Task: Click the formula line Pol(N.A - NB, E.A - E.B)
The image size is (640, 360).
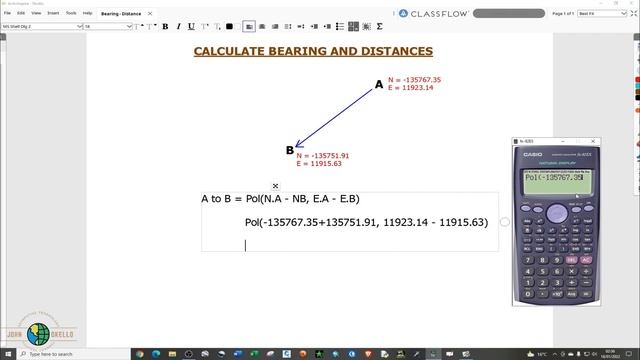Action: (302, 199)
